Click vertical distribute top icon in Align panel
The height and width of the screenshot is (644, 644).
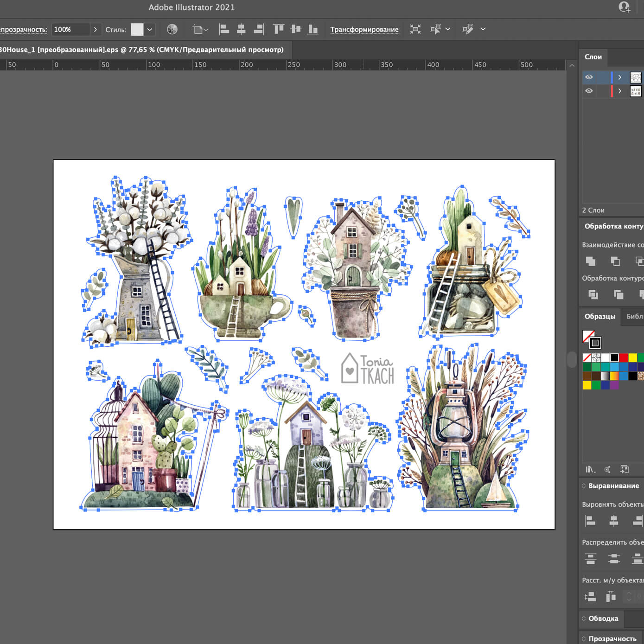pyautogui.click(x=590, y=559)
